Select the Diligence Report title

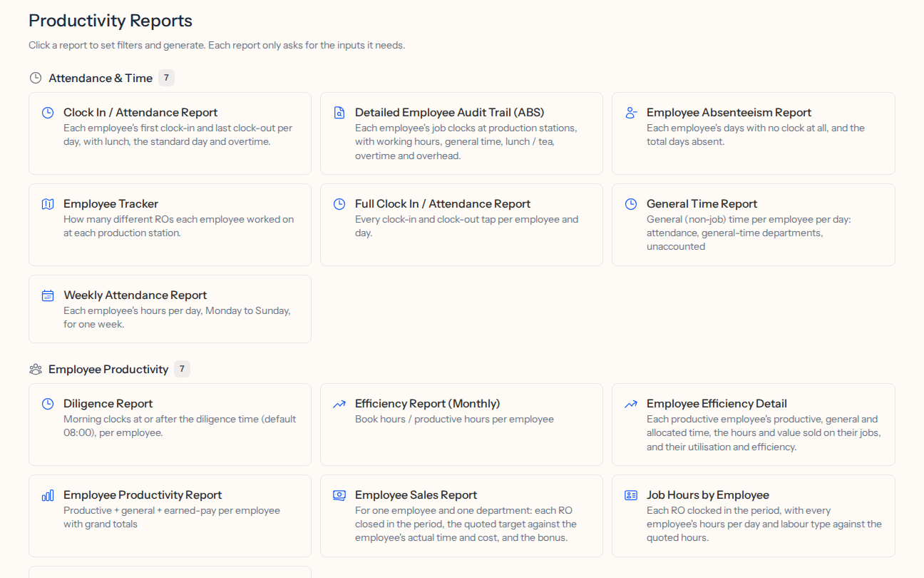click(108, 404)
